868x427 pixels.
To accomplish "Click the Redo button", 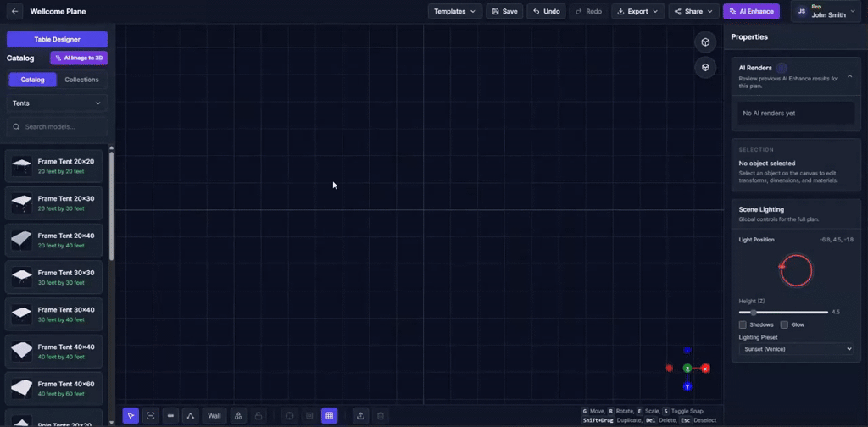I will pyautogui.click(x=588, y=11).
